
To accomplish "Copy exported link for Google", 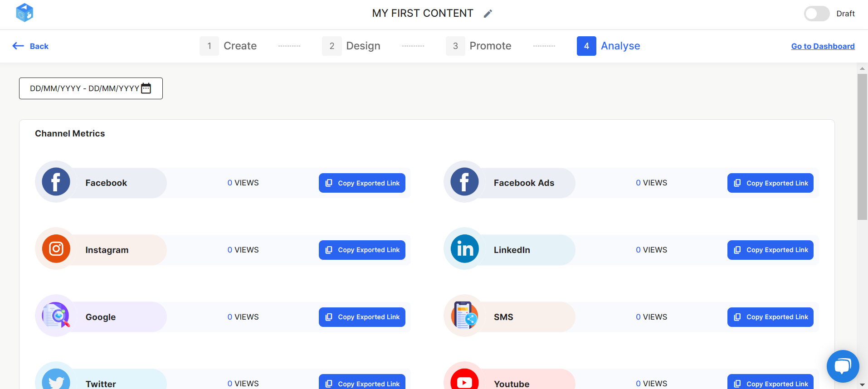I will point(362,317).
